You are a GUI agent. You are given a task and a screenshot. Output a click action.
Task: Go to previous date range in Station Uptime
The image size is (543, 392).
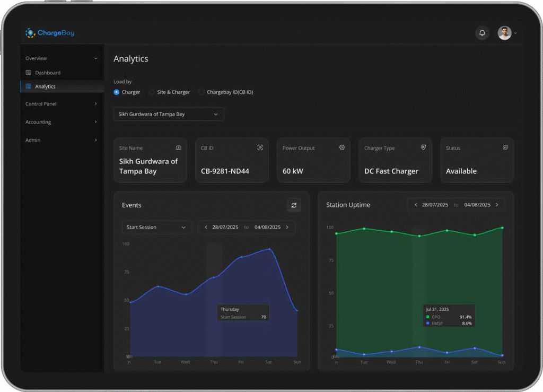coord(416,205)
